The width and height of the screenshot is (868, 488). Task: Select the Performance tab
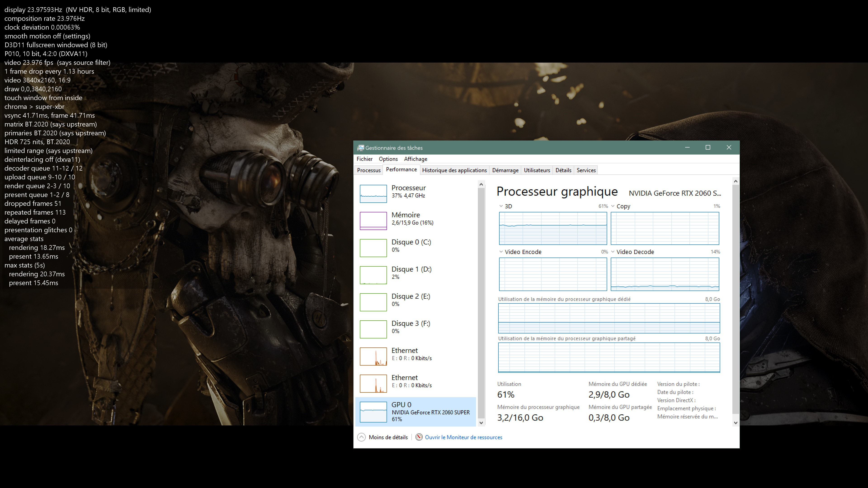tap(401, 169)
